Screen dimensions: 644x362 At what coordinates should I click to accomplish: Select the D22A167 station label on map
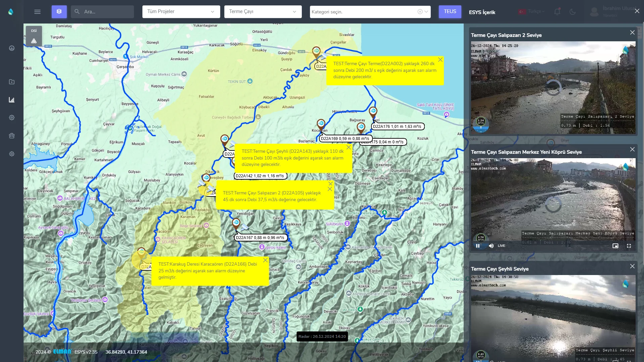coord(260,238)
